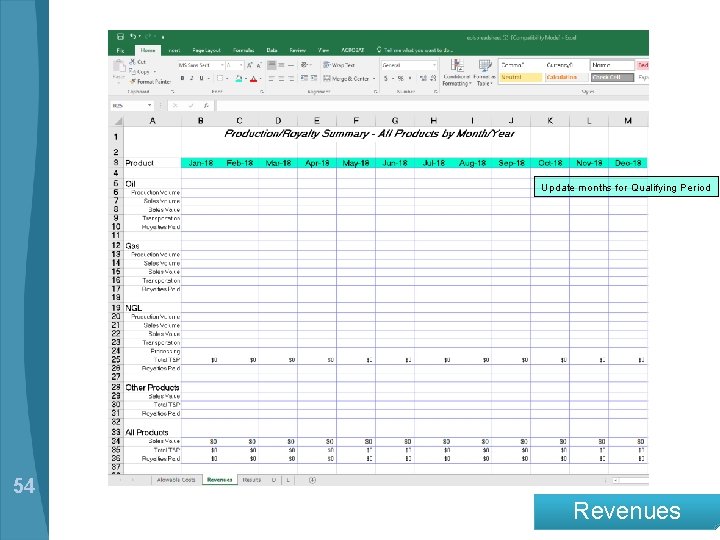Click the Percent Style icon
This screenshot has height=540, width=720.
tap(400, 79)
